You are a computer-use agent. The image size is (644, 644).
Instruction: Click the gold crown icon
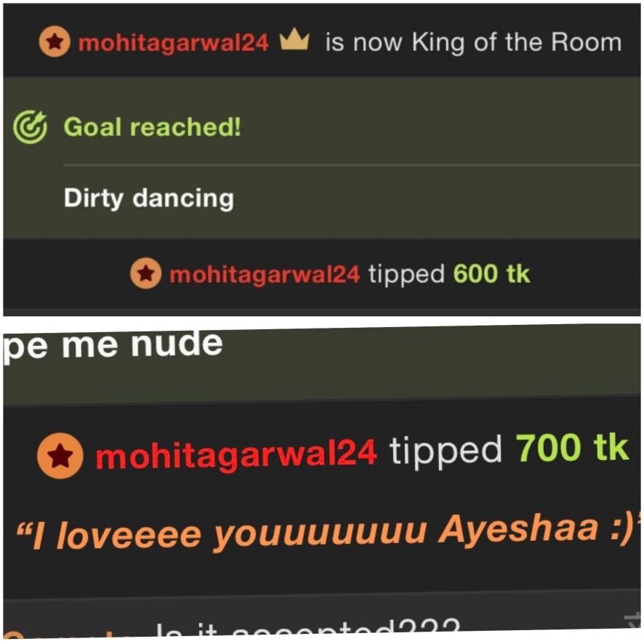pyautogui.click(x=294, y=39)
